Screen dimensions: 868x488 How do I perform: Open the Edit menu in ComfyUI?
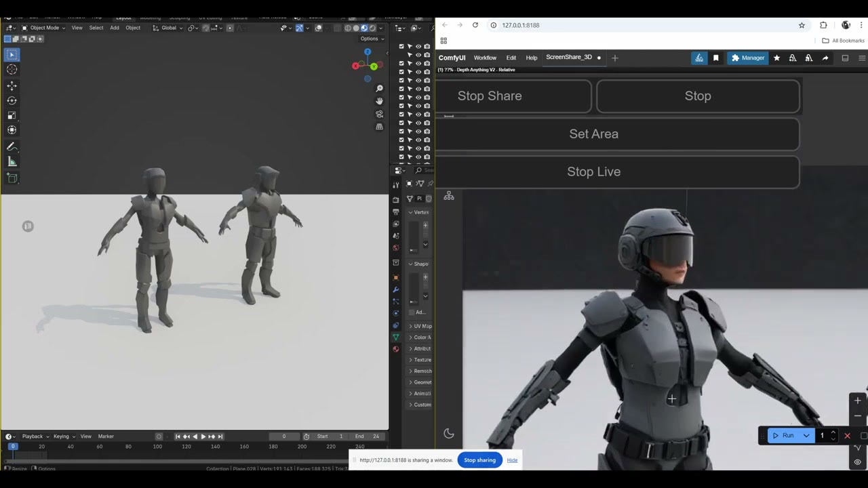point(511,58)
